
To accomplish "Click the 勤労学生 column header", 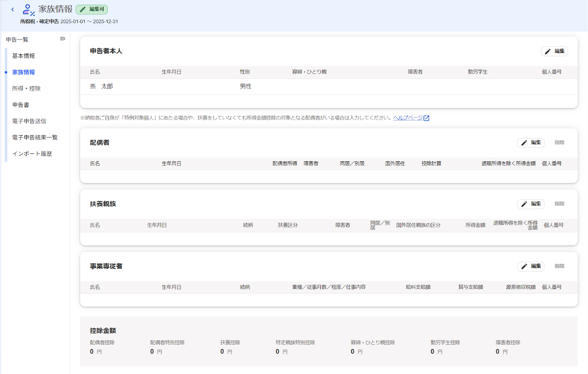I will pos(478,72).
